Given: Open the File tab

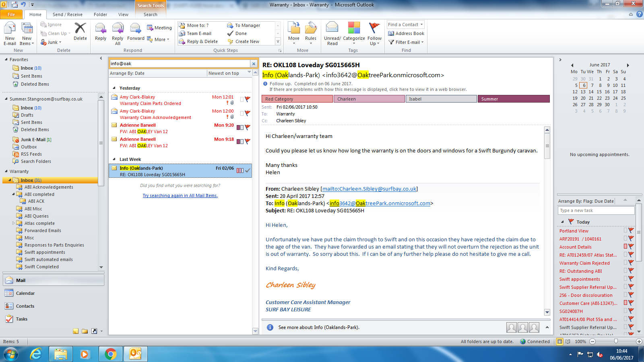Looking at the screenshot, I should 11,14.
